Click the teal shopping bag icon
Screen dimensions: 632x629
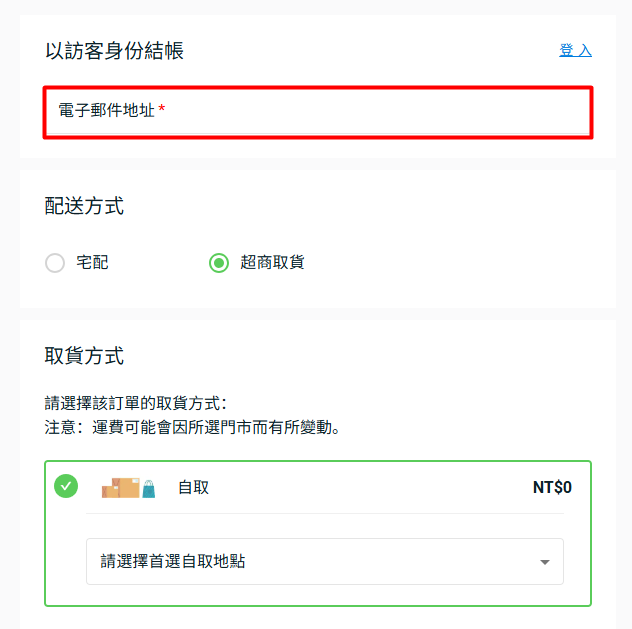148,489
